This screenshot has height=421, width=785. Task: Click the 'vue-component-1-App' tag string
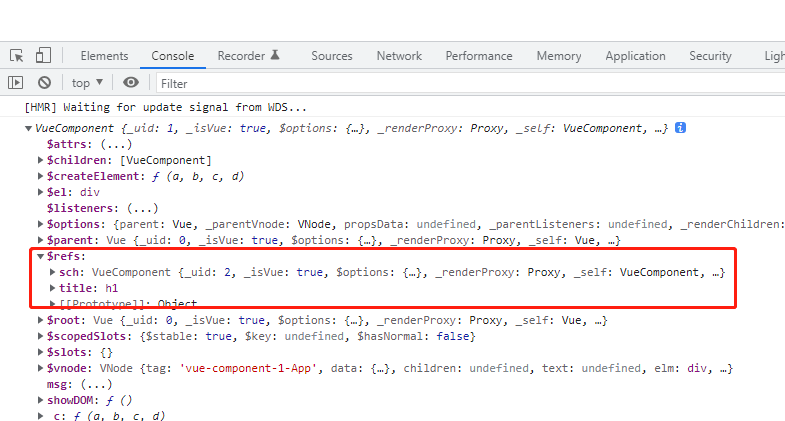coord(248,368)
